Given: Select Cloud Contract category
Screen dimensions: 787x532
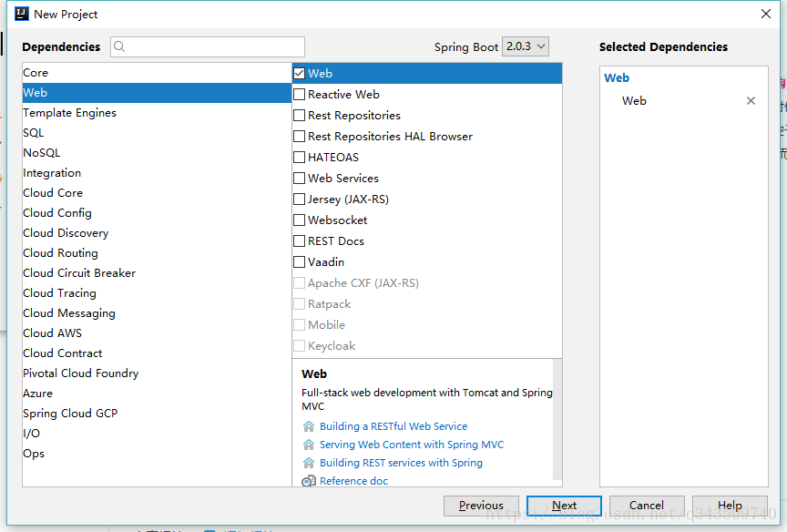Looking at the screenshot, I should click(x=157, y=353).
